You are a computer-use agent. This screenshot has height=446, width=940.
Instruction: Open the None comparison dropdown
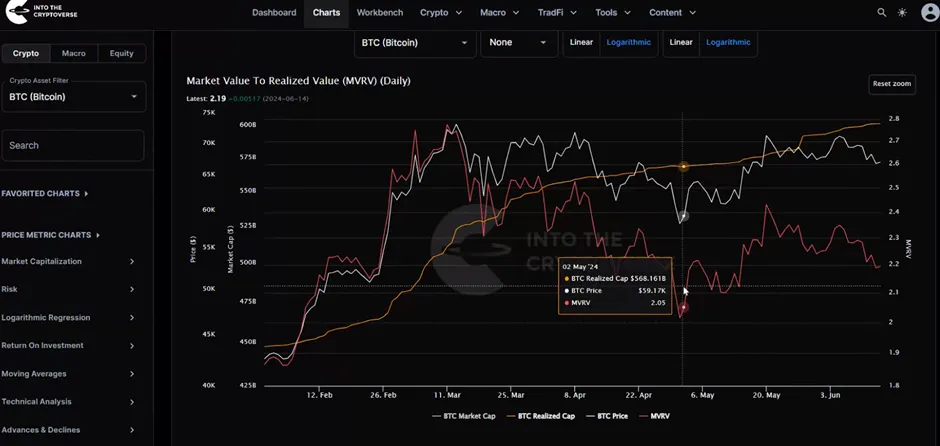coord(519,43)
